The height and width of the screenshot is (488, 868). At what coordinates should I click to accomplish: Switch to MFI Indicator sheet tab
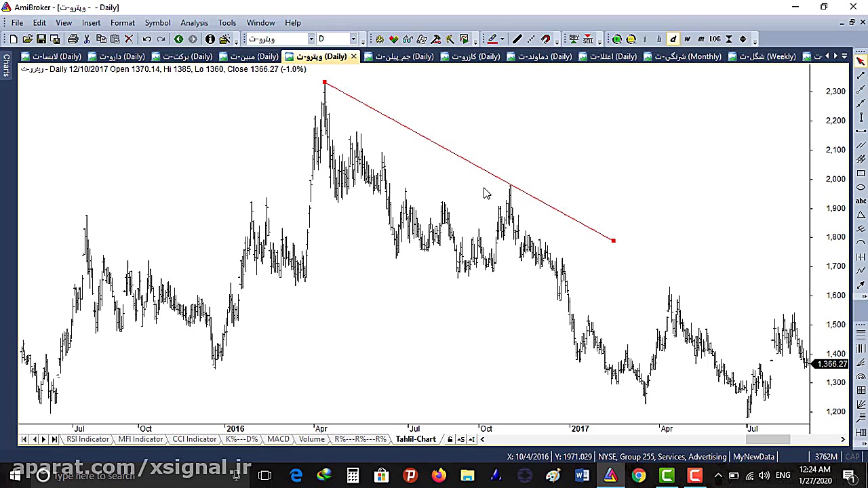tap(140, 439)
